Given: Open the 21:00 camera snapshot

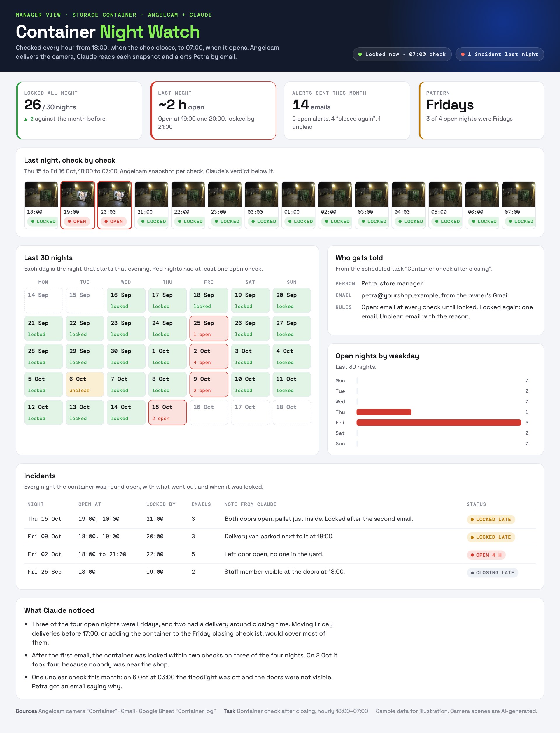Looking at the screenshot, I should point(151,194).
